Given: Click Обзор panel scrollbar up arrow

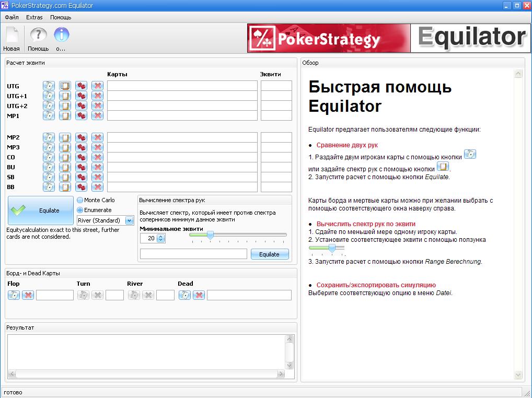Looking at the screenshot, I should coord(518,74).
